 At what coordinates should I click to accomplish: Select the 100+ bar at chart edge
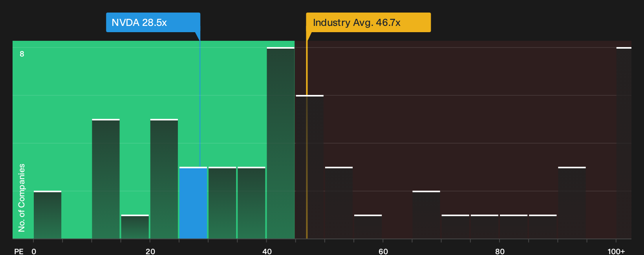coord(624,143)
